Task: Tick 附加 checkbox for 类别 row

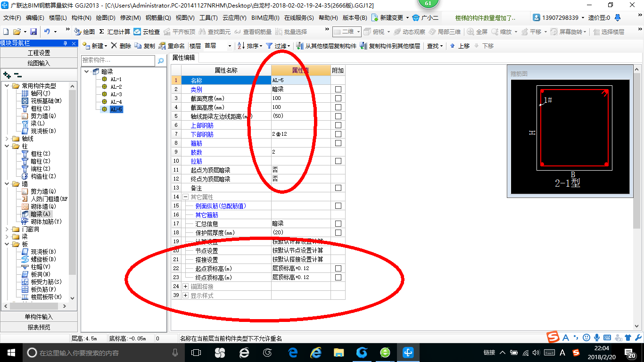Action: coord(338,89)
